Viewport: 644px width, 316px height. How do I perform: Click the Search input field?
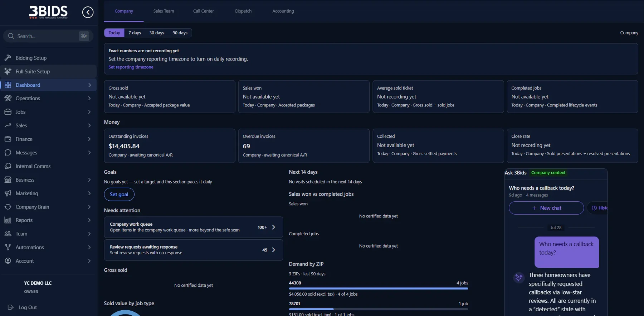point(48,36)
